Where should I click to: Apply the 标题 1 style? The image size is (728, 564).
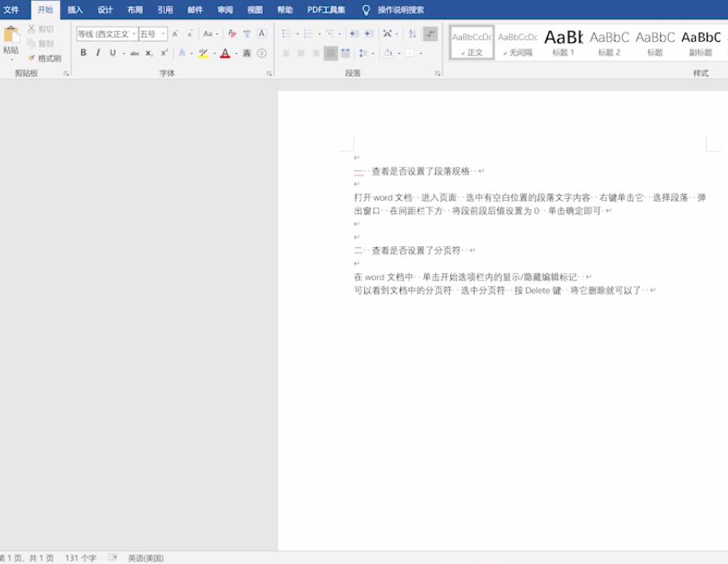coord(563,43)
